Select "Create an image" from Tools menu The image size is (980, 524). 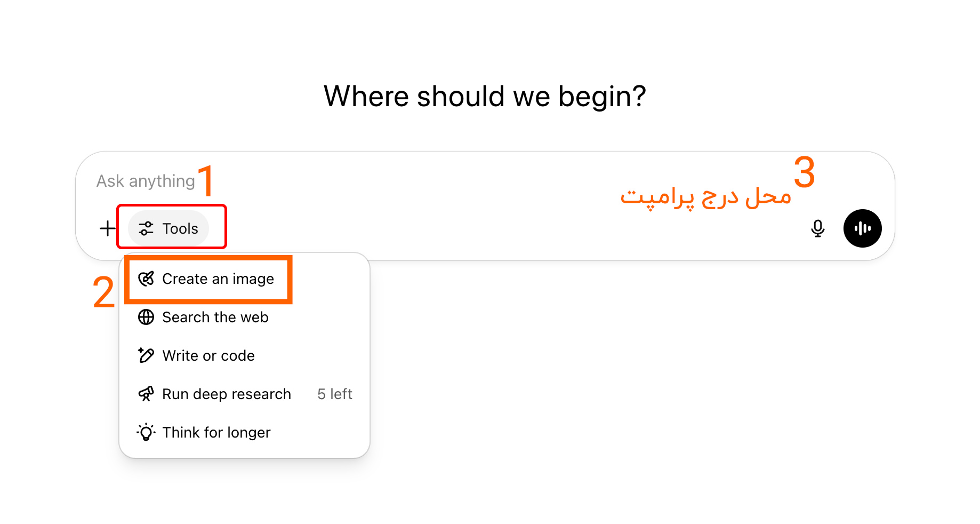click(218, 279)
